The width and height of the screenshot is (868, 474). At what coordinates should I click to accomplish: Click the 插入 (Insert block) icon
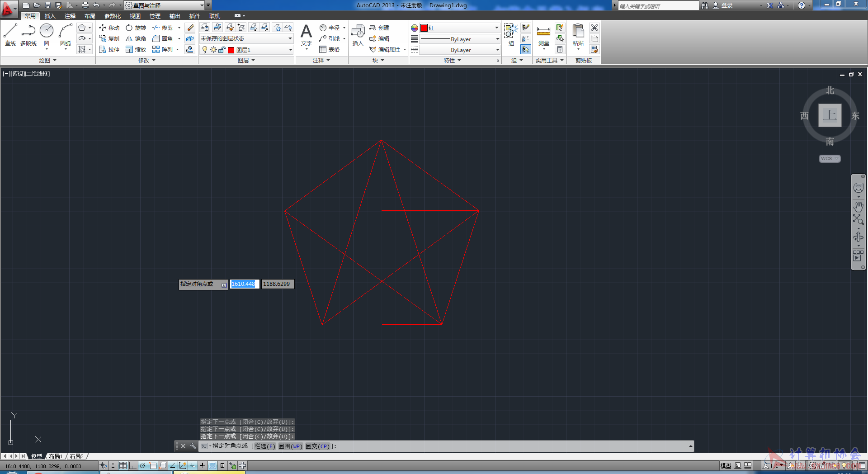click(358, 35)
